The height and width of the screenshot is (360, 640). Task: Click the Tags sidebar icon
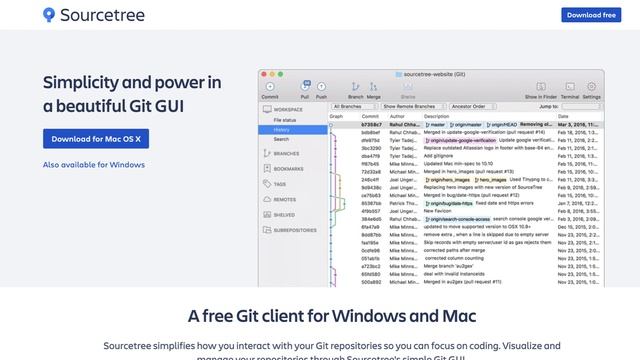(x=267, y=184)
